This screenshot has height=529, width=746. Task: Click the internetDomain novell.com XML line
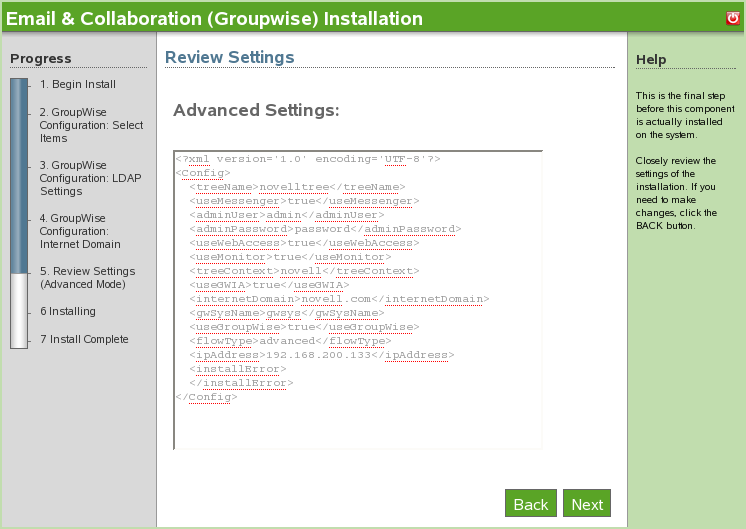pos(339,299)
